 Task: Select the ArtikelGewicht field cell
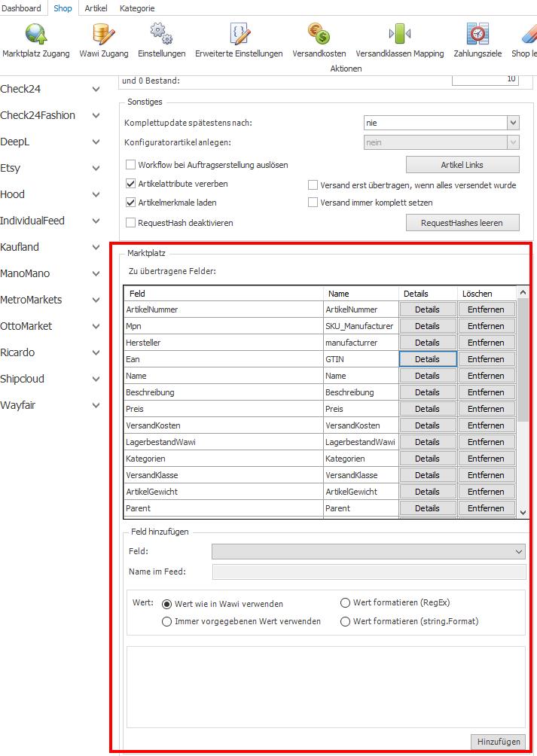224,492
